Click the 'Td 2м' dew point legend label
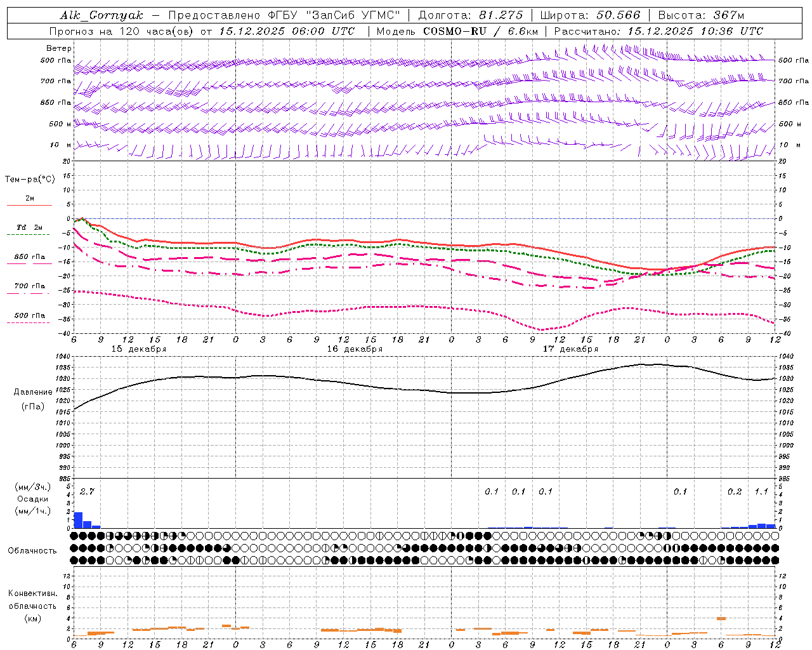812x650 pixels. click(x=30, y=227)
